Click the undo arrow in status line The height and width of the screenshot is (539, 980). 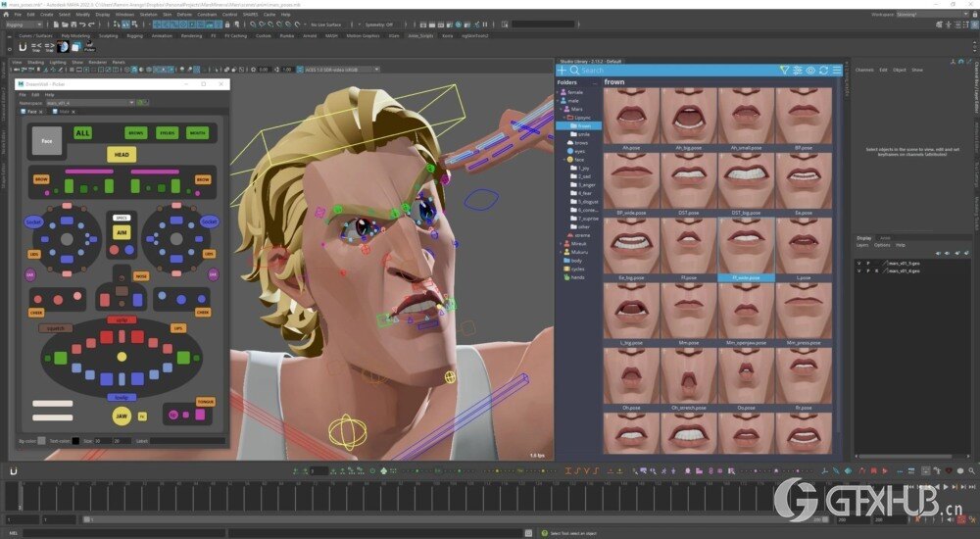tap(83, 24)
